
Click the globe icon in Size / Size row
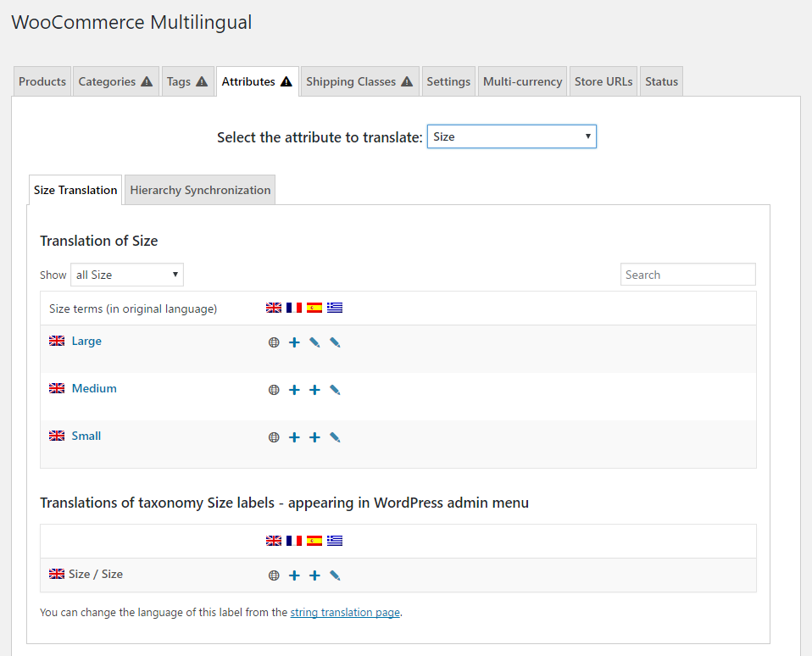point(274,575)
